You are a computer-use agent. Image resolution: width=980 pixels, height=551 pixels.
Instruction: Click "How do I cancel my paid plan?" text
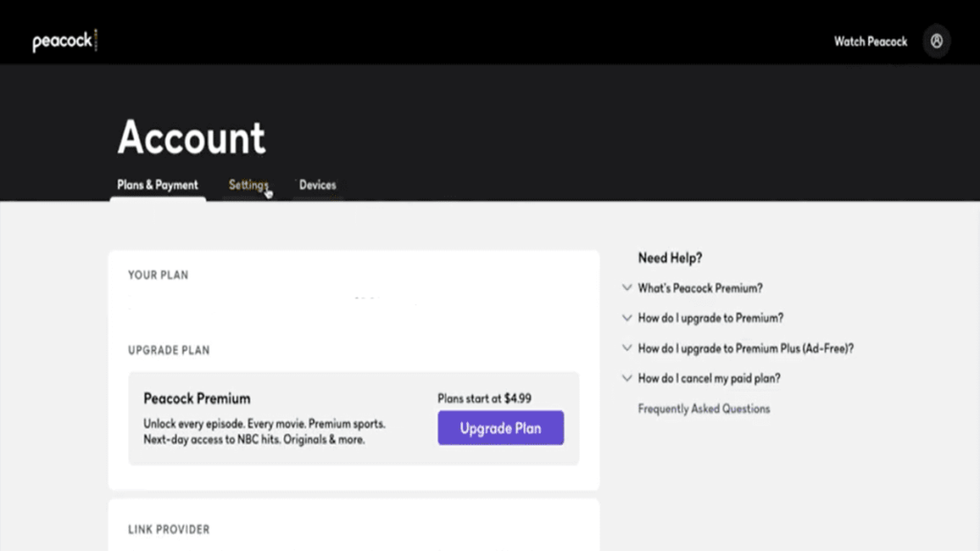click(709, 378)
